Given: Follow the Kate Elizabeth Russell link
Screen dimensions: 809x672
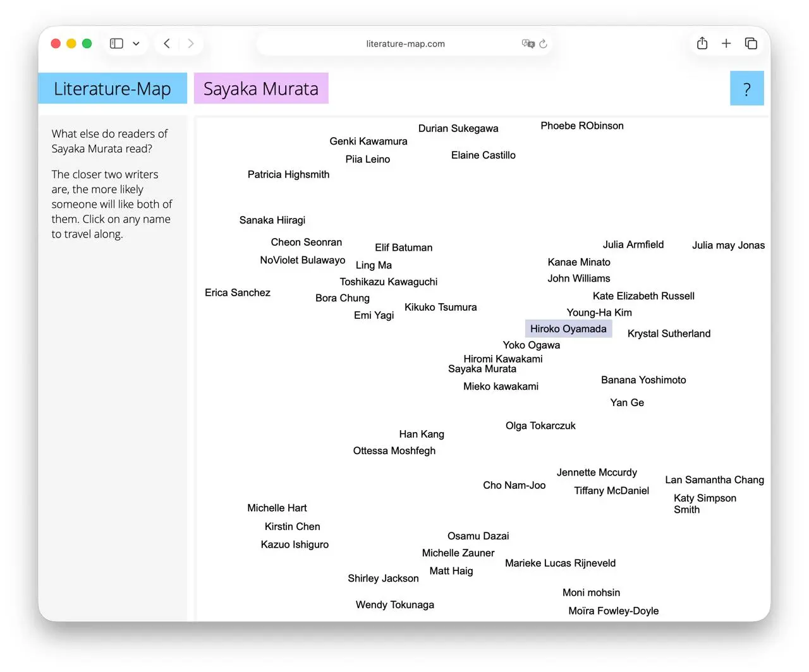Looking at the screenshot, I should tap(643, 296).
